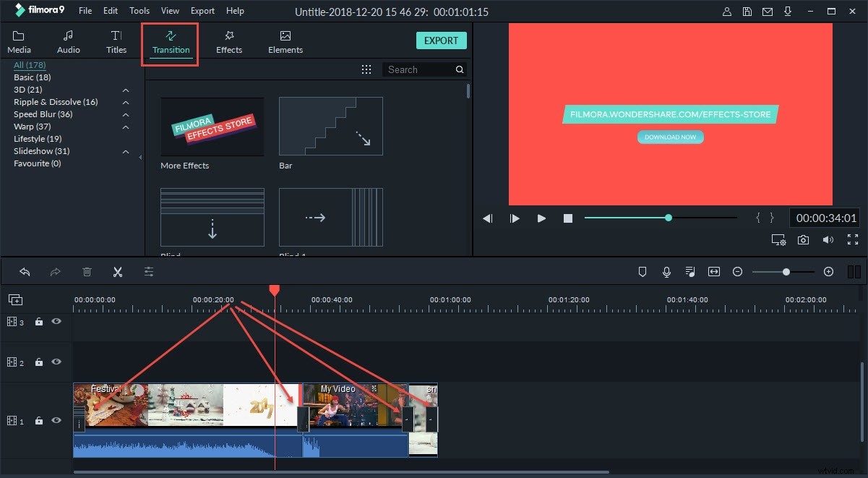Record a voiceover with the microphone icon
The height and width of the screenshot is (478, 868).
coord(666,271)
